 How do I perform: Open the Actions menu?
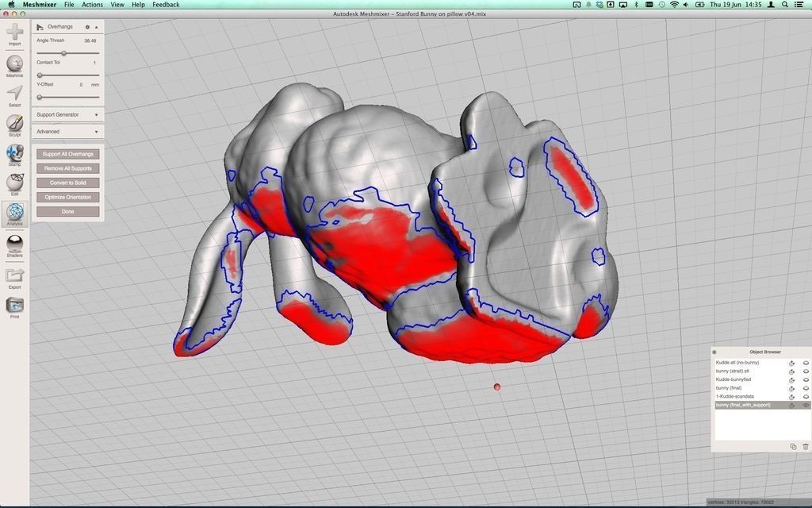92,4
